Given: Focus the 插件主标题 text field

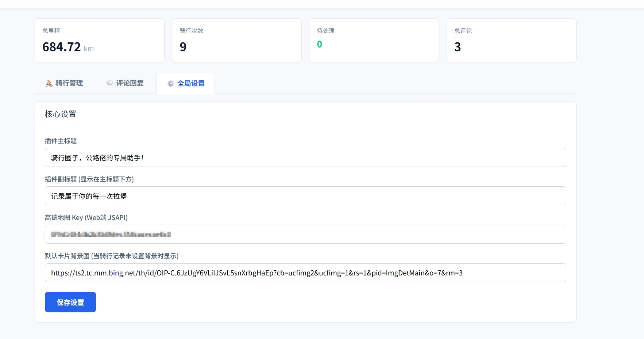Looking at the screenshot, I should tap(305, 157).
